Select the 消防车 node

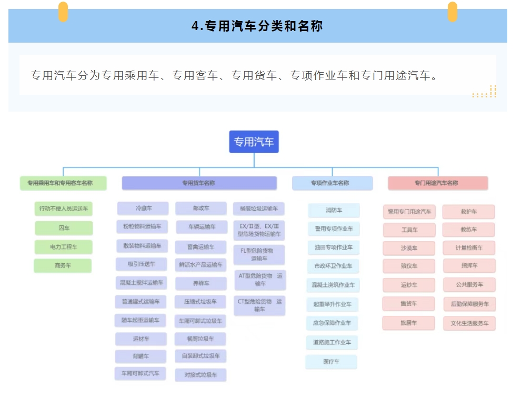click(334, 211)
